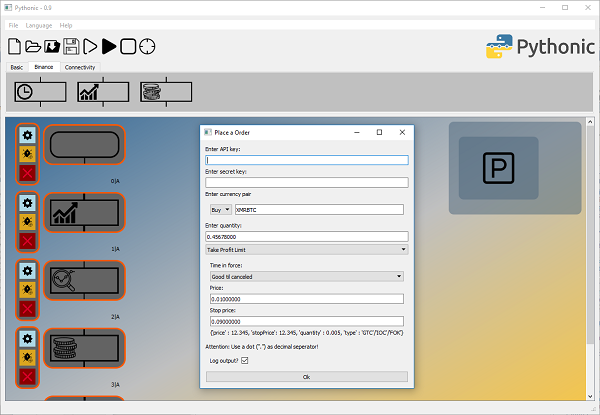Click the bug debug icon for element 3|A
The height and width of the screenshot is (415, 600).
coord(28,358)
